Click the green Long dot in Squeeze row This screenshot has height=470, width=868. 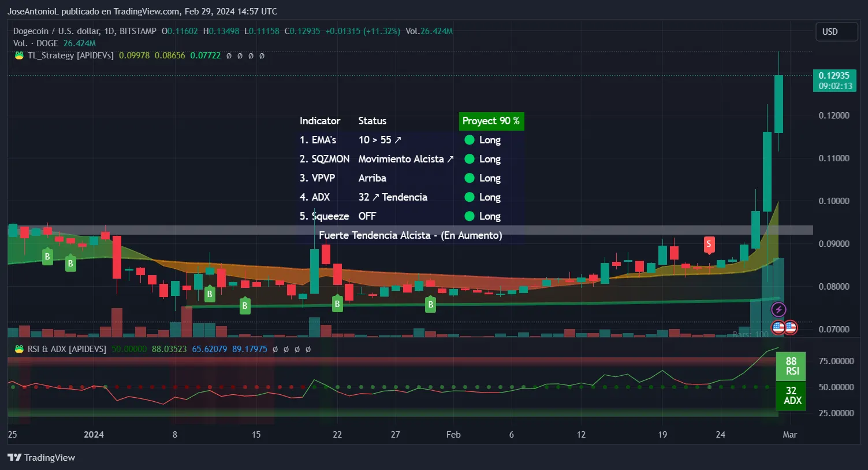click(470, 216)
